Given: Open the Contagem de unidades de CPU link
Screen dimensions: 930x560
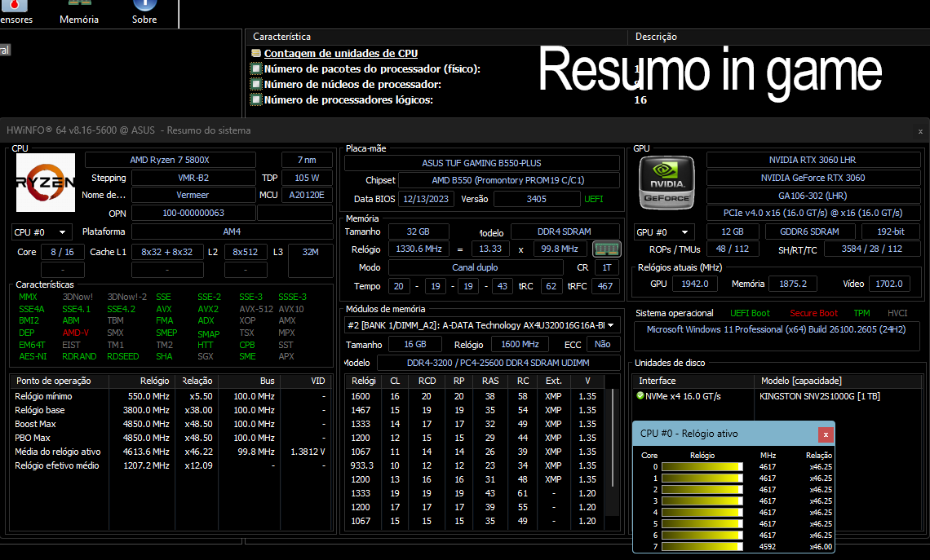Looking at the screenshot, I should coord(340,53).
